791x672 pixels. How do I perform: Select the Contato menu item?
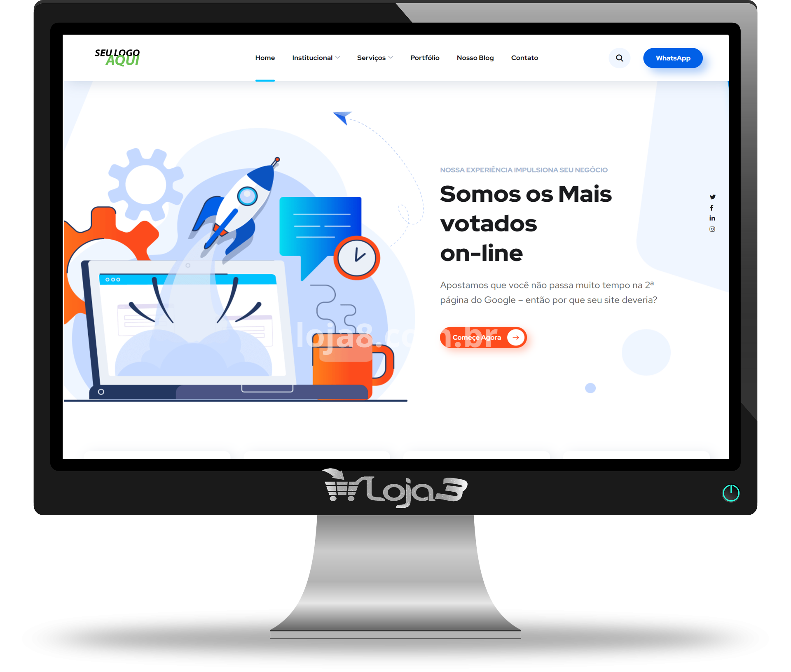pyautogui.click(x=524, y=58)
